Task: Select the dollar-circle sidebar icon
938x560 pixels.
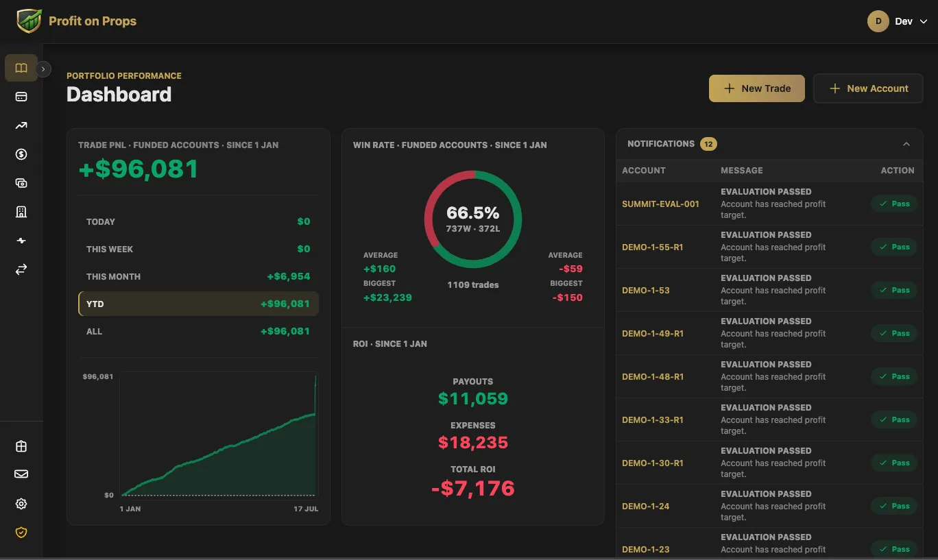Action: click(x=21, y=154)
